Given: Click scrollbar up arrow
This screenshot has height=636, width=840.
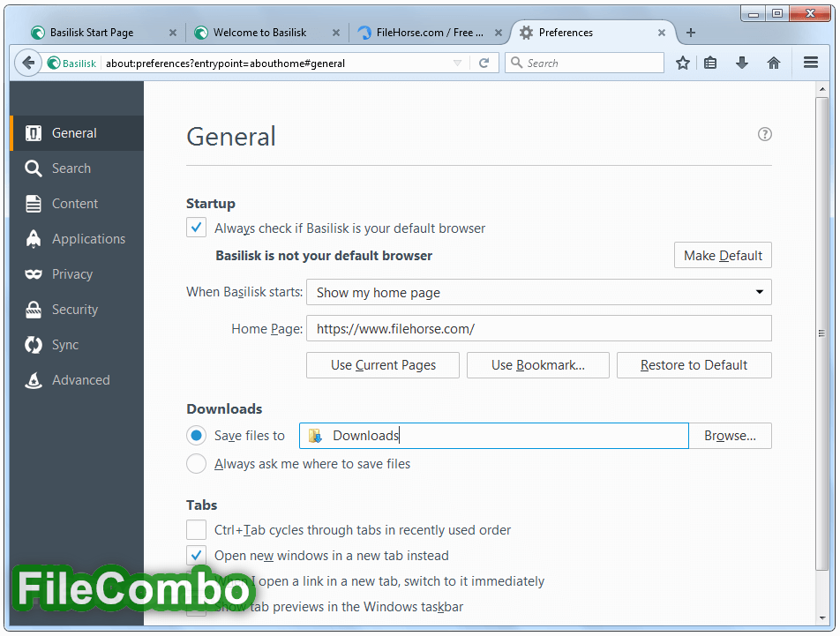Looking at the screenshot, I should click(822, 89).
